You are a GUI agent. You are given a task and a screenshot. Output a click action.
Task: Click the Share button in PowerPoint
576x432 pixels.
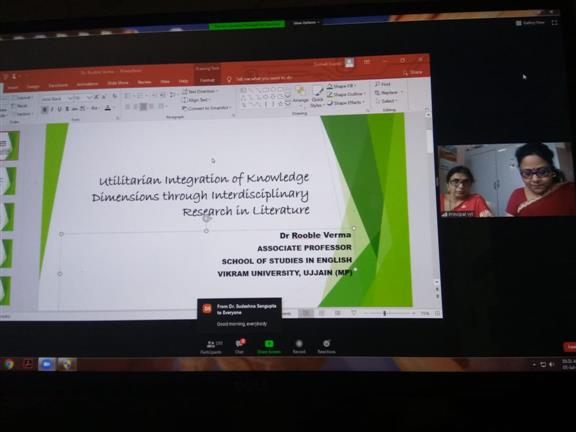point(413,73)
